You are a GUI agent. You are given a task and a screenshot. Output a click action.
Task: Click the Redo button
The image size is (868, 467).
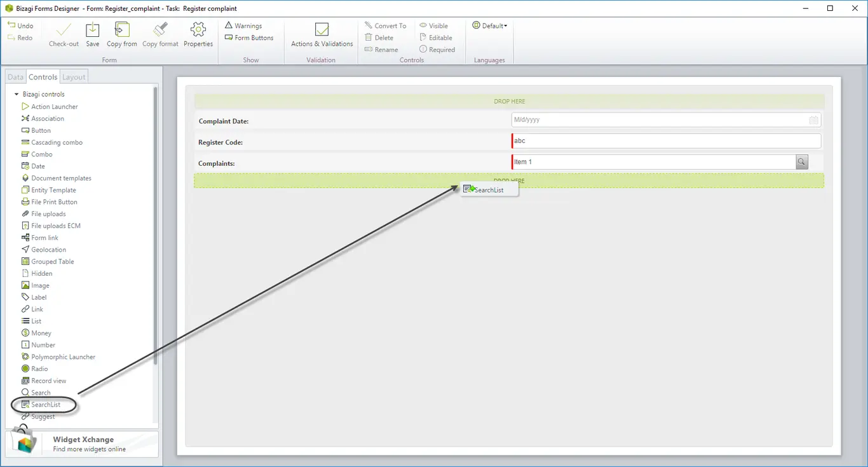coord(20,37)
